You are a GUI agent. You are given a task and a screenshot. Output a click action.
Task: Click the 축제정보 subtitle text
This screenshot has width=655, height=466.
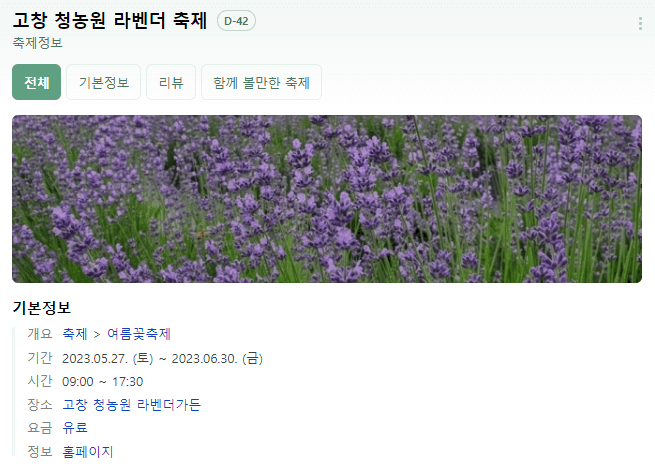[38, 43]
